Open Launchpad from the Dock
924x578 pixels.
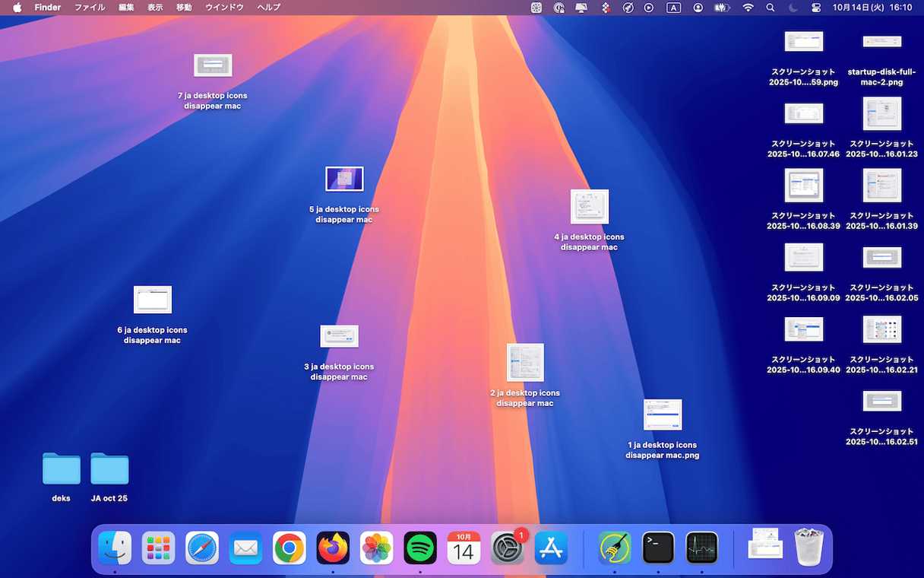(158, 548)
